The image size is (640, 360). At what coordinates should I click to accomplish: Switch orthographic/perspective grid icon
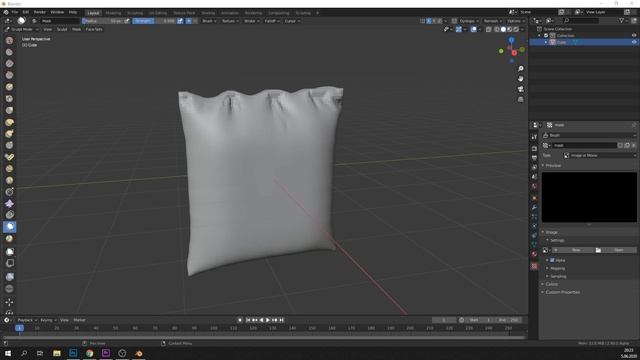click(520, 100)
